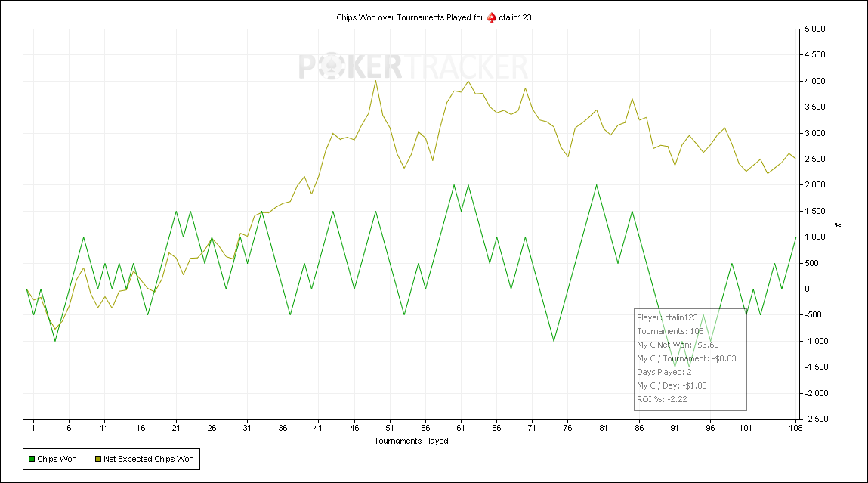Click the x-axis tick labeled 51

(x=390, y=428)
